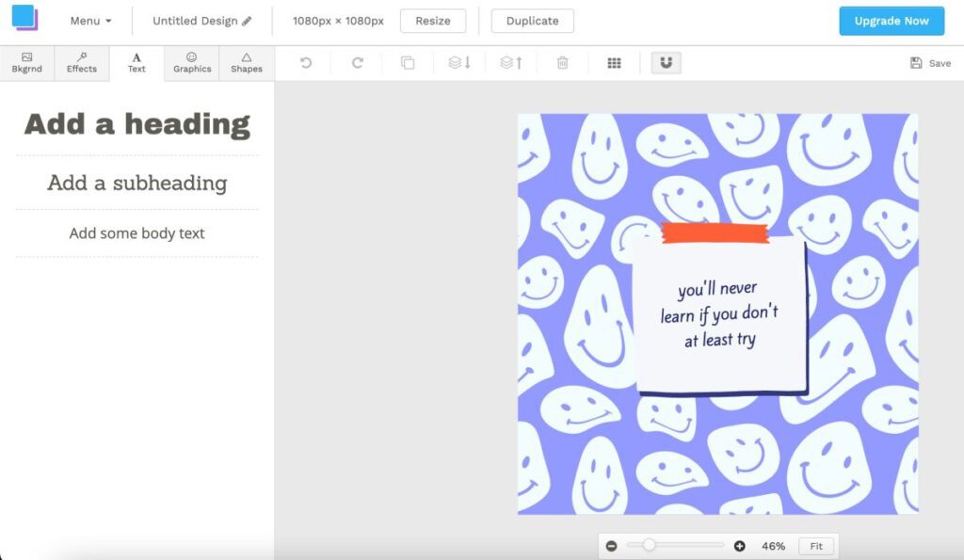Click the Fit button to fit canvas
The width and height of the screenshot is (964, 560).
coord(815,545)
